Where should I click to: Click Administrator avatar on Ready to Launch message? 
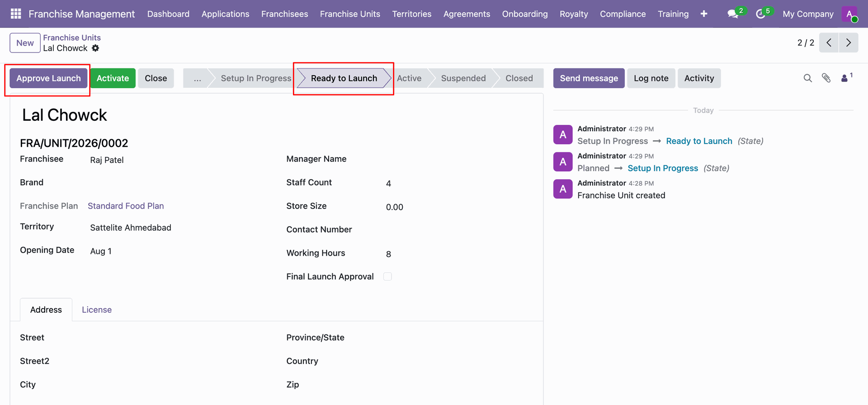coord(563,134)
